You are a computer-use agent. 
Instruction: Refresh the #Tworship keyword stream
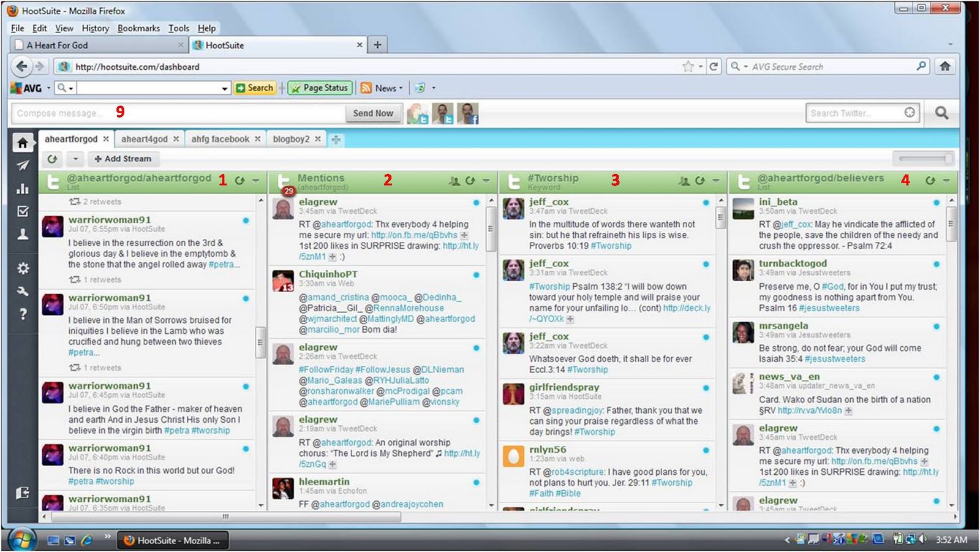[x=700, y=181]
